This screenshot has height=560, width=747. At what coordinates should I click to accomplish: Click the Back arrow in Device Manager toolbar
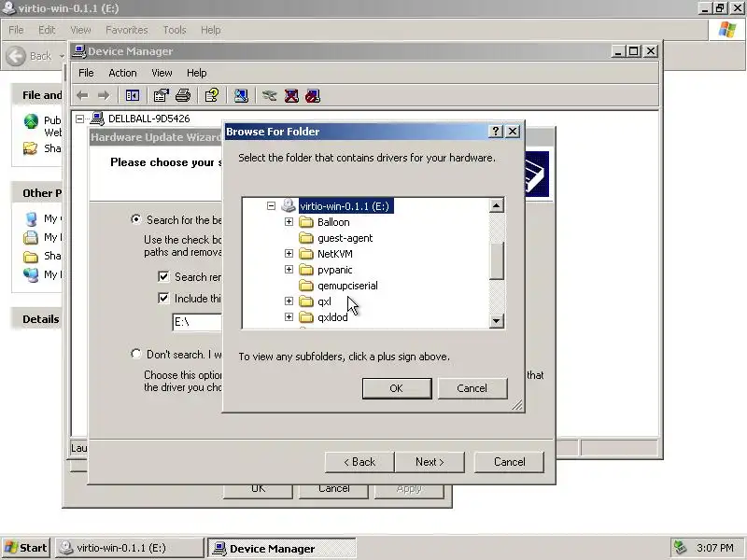pyautogui.click(x=82, y=96)
